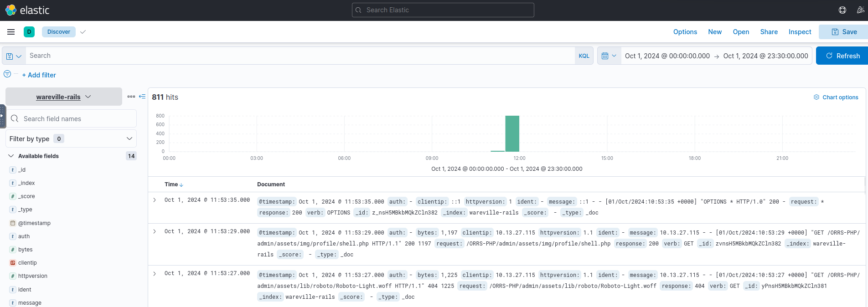
Task: Open index pattern options ellipsis
Action: 131,97
